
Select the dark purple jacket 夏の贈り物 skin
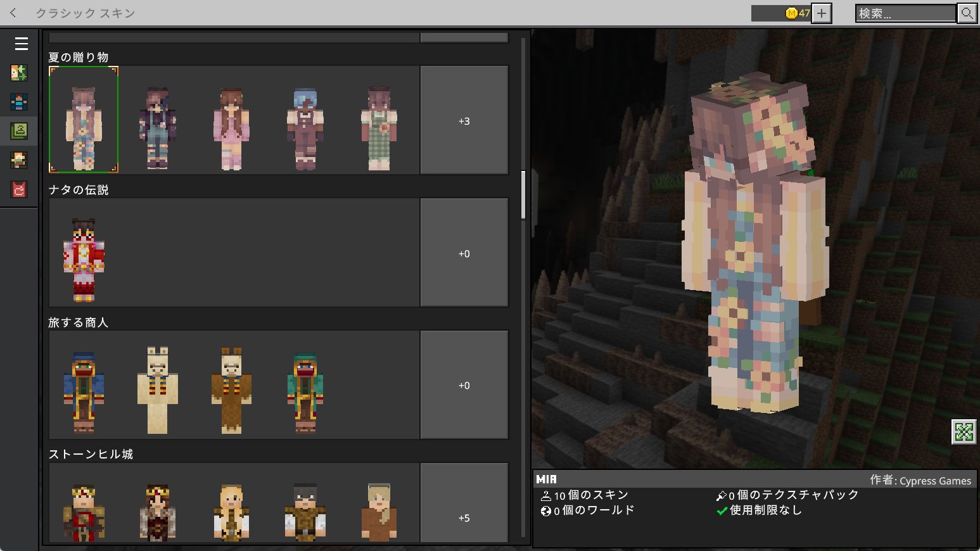(x=157, y=129)
